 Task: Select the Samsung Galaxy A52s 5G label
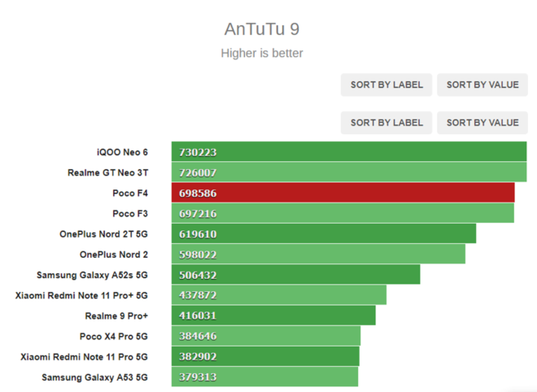[x=92, y=275]
